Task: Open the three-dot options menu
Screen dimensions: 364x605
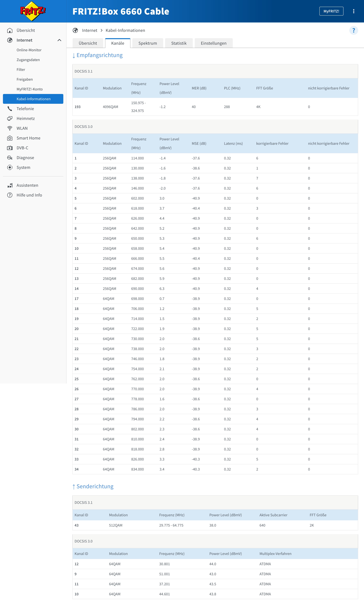Action: [353, 11]
